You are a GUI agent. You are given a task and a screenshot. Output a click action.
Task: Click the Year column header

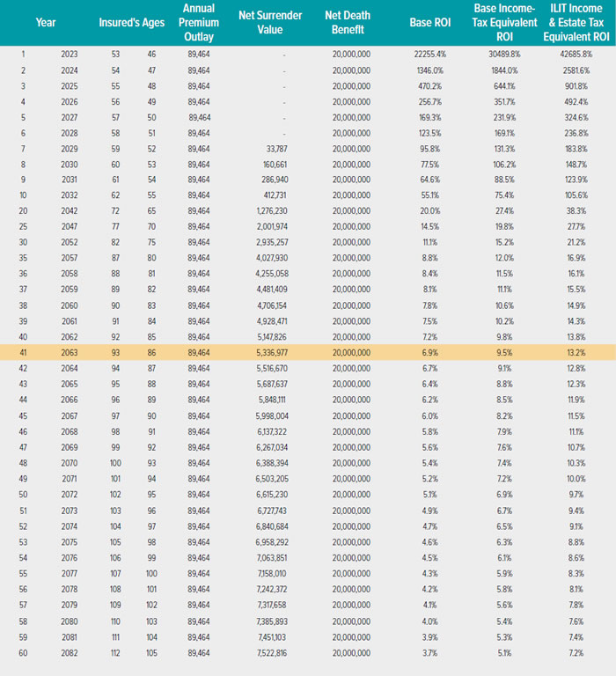pyautogui.click(x=46, y=22)
